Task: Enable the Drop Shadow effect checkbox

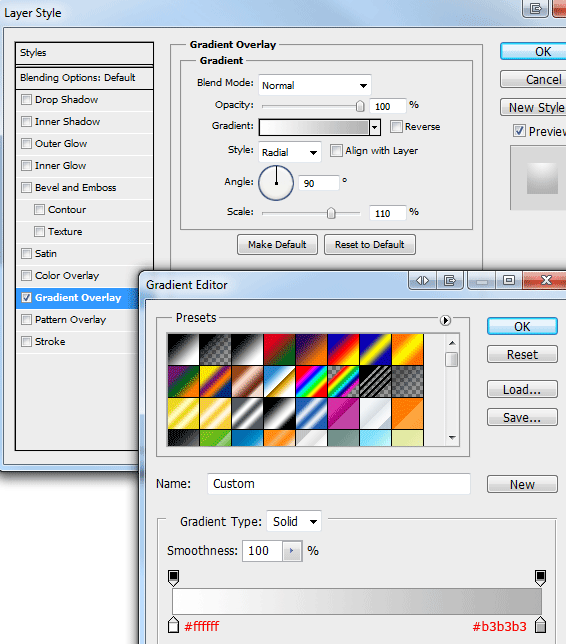Action: click(26, 99)
